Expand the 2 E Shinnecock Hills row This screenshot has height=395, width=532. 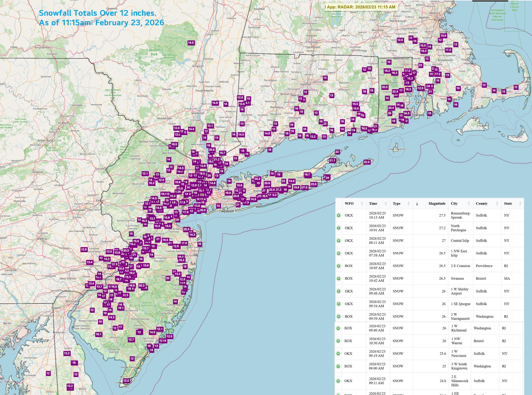coord(338,381)
